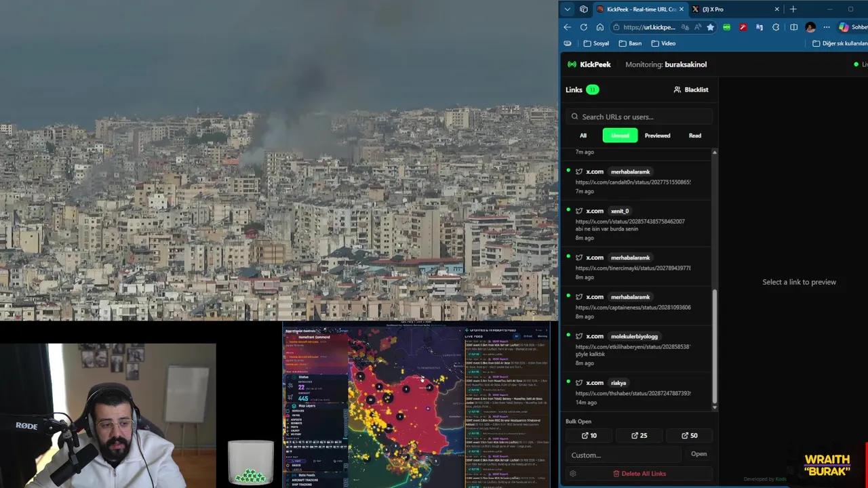This screenshot has height=488, width=868.
Task: Click the buraksakinol monitored channel name
Action: click(686, 64)
